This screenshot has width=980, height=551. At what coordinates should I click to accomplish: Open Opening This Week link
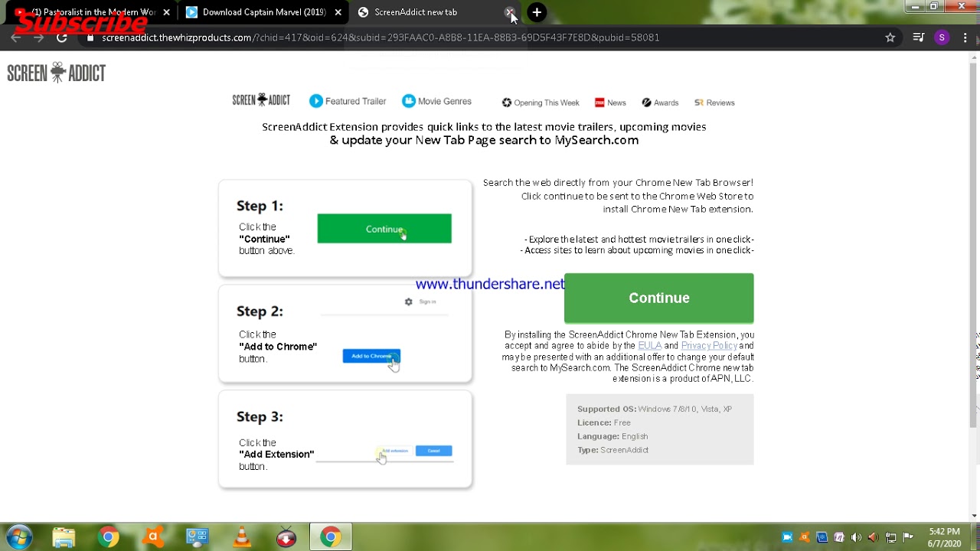point(541,103)
